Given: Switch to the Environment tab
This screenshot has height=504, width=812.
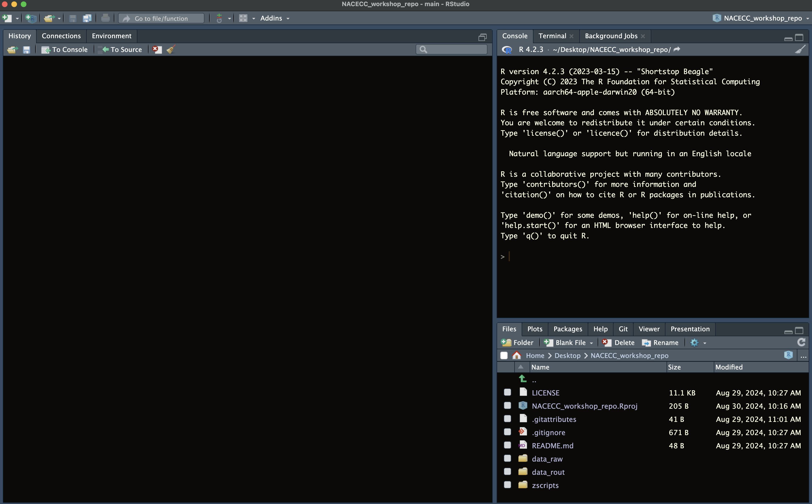Looking at the screenshot, I should (111, 36).
